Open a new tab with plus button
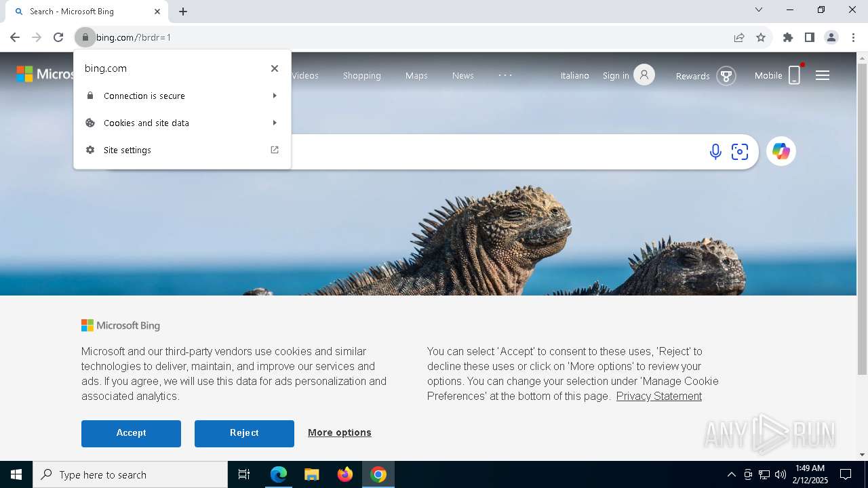 (183, 12)
